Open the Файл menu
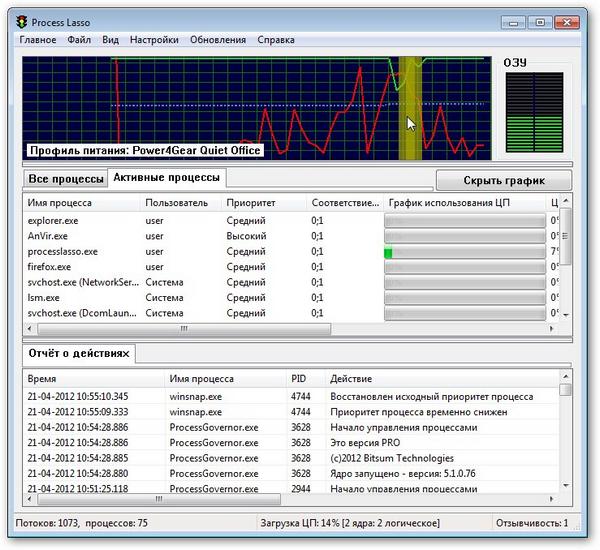This screenshot has width=600, height=550. [79, 40]
